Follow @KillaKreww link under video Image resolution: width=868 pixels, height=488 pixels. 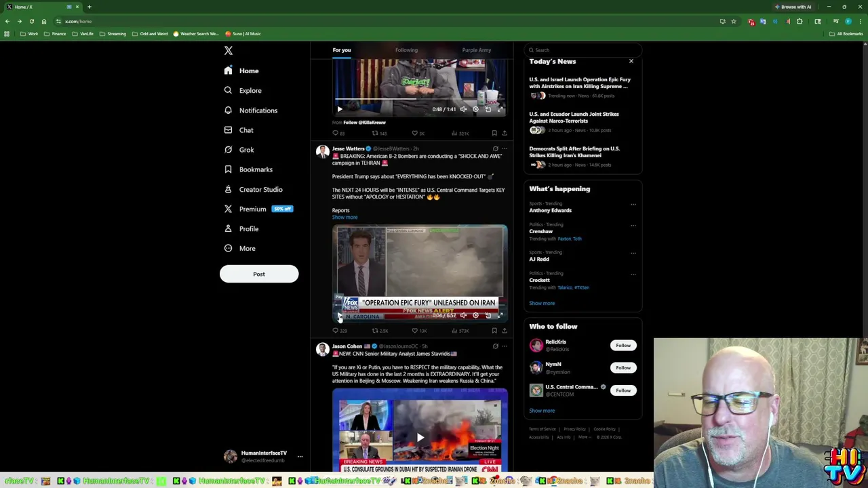click(x=364, y=123)
